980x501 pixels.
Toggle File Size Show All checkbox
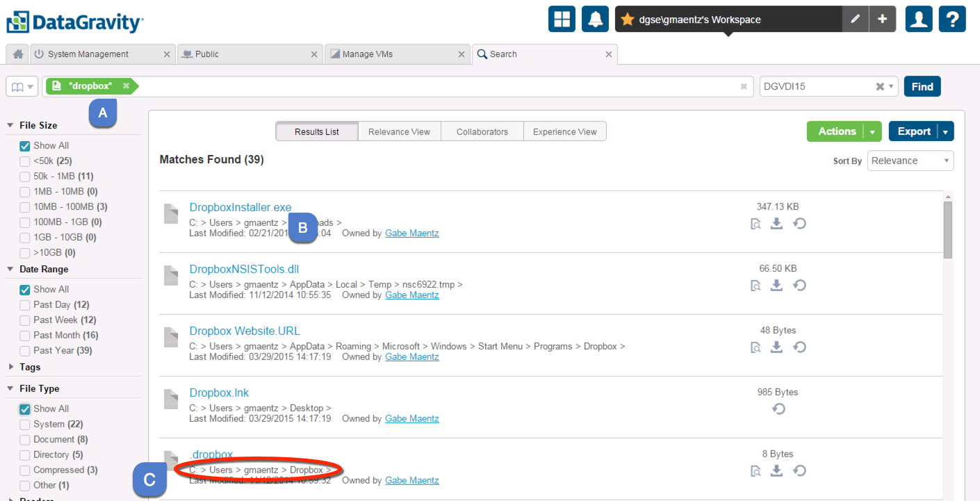tap(25, 146)
